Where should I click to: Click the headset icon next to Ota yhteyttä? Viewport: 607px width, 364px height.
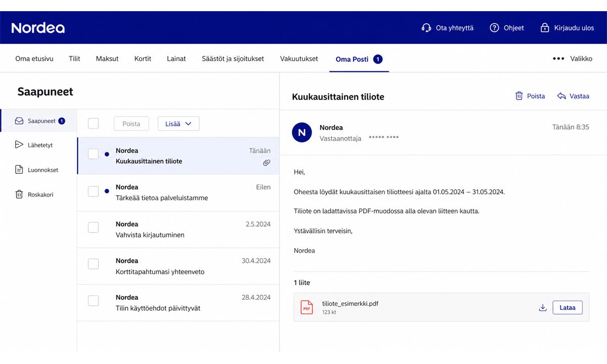(x=426, y=28)
